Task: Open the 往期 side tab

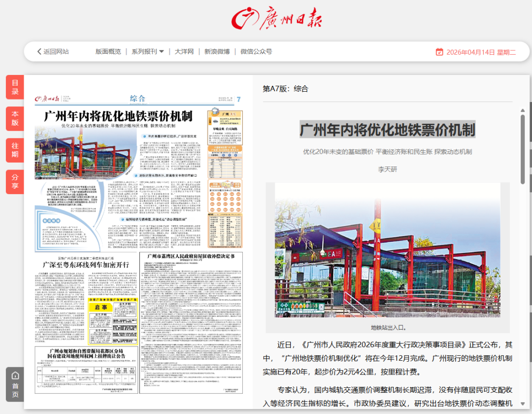Action: 15,150
